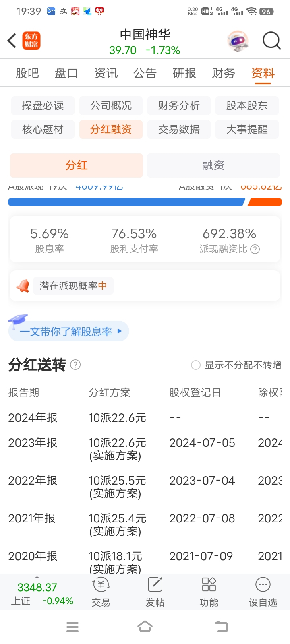Image resolution: width=290 pixels, height=644 pixels.
Task: Tap the 设自选 more icon
Action: pyautogui.click(x=263, y=584)
